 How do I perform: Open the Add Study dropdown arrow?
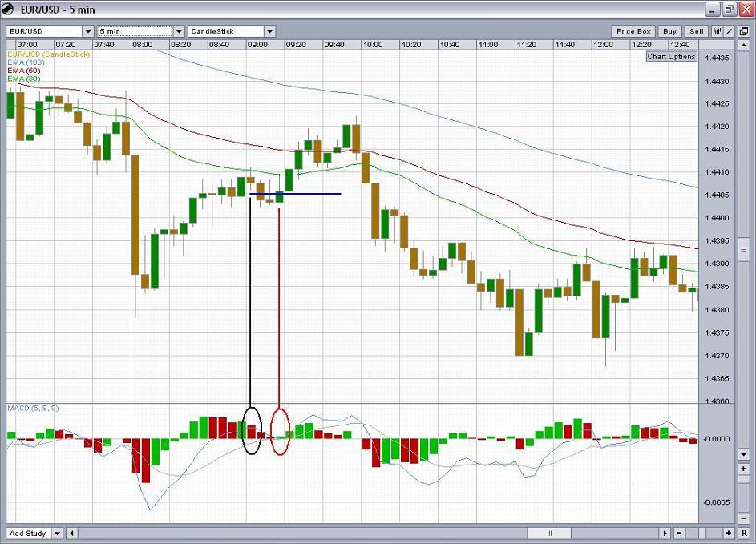57,533
